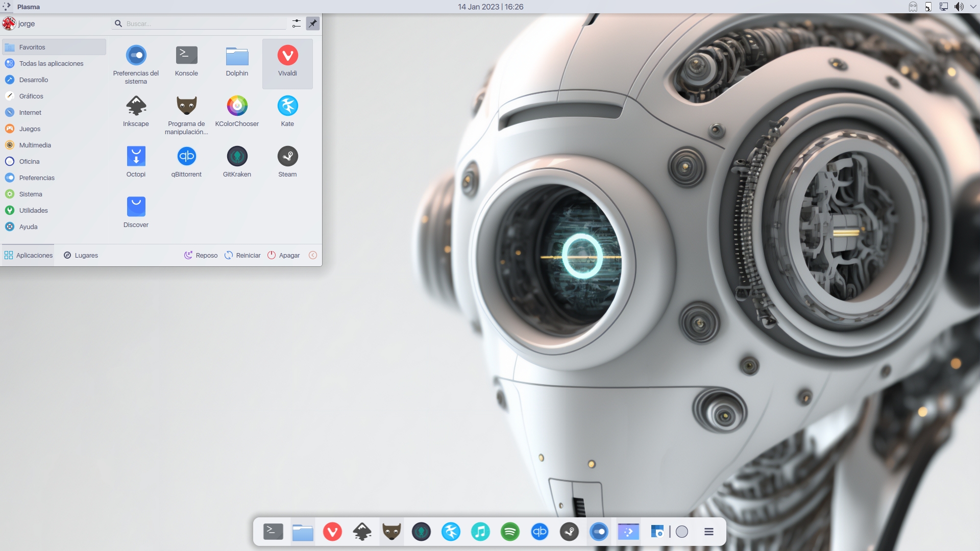Open Inkscape from the start menu
Screen dimensions: 980x551
point(136,110)
